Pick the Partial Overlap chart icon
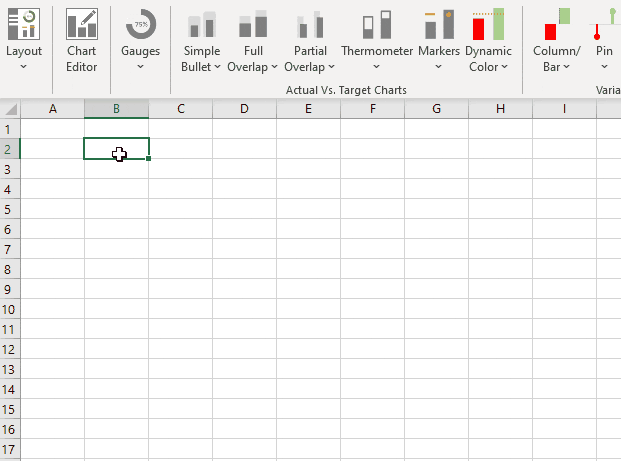Screen dimensions: 621x461 point(311,25)
